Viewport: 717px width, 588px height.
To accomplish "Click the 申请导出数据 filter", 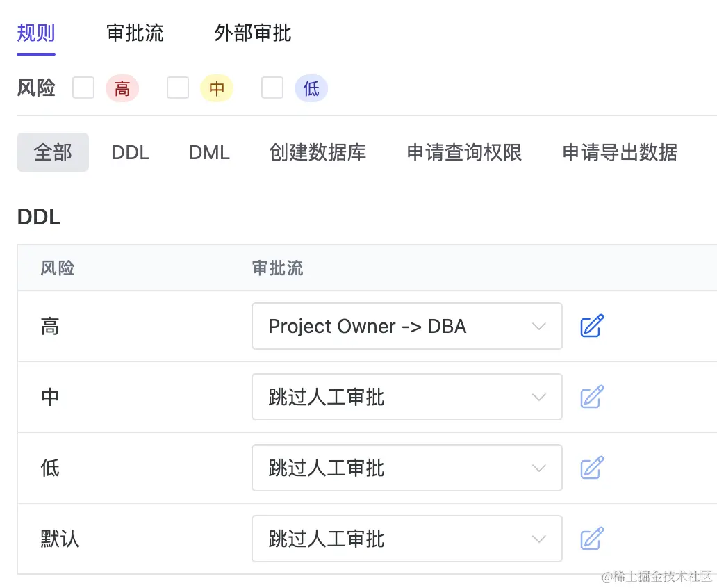I will 618,152.
